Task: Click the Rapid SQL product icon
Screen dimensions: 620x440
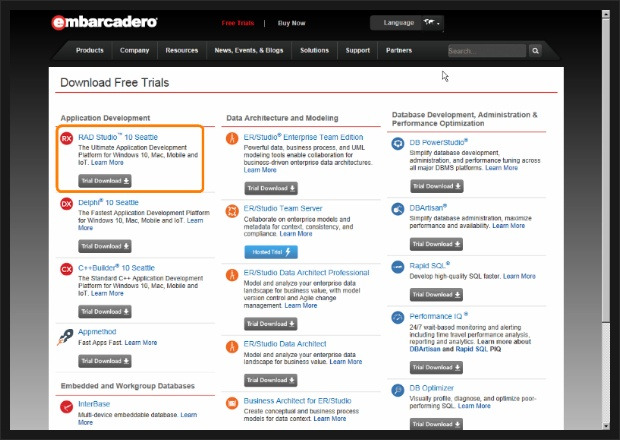Action: tap(398, 267)
